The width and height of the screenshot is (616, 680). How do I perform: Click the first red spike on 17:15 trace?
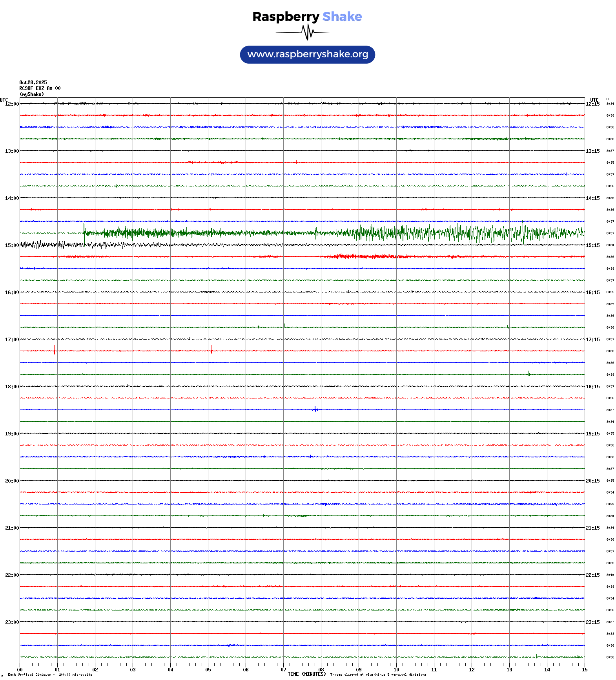pyautogui.click(x=54, y=350)
